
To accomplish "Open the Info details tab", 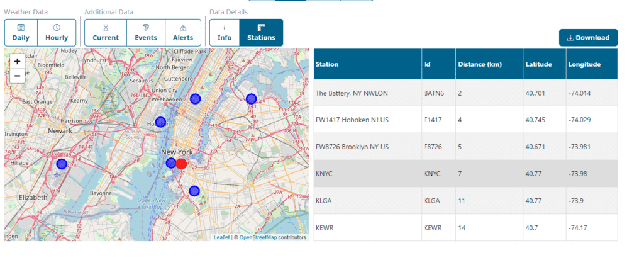I will [x=225, y=32].
